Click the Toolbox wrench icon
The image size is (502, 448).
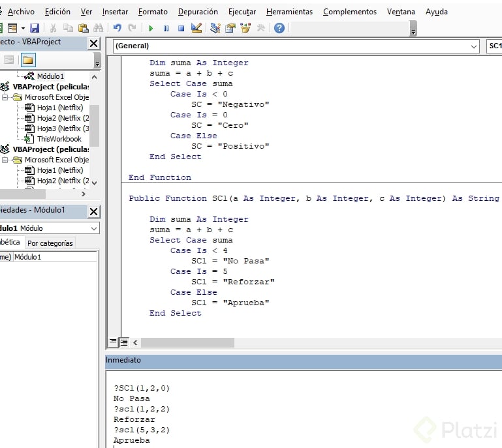(261, 28)
